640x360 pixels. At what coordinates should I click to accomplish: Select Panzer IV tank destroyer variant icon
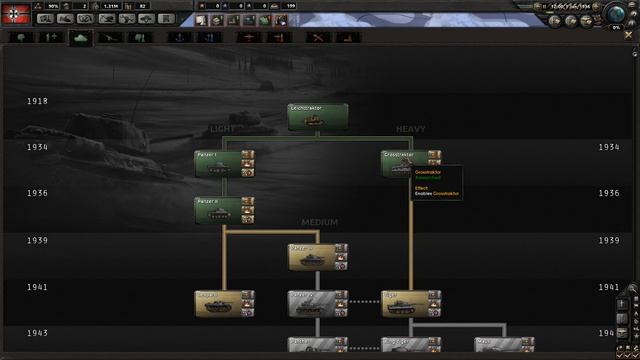[x=341, y=295]
